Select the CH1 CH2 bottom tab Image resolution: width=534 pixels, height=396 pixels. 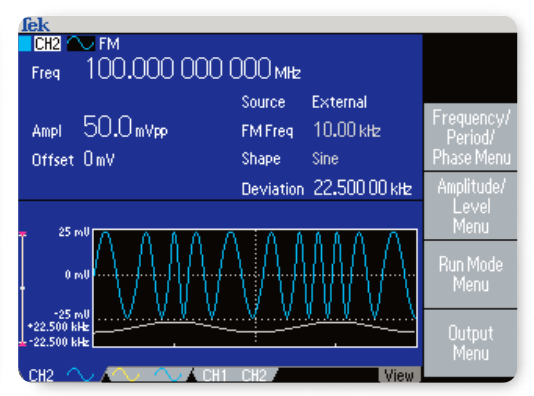coord(234,375)
